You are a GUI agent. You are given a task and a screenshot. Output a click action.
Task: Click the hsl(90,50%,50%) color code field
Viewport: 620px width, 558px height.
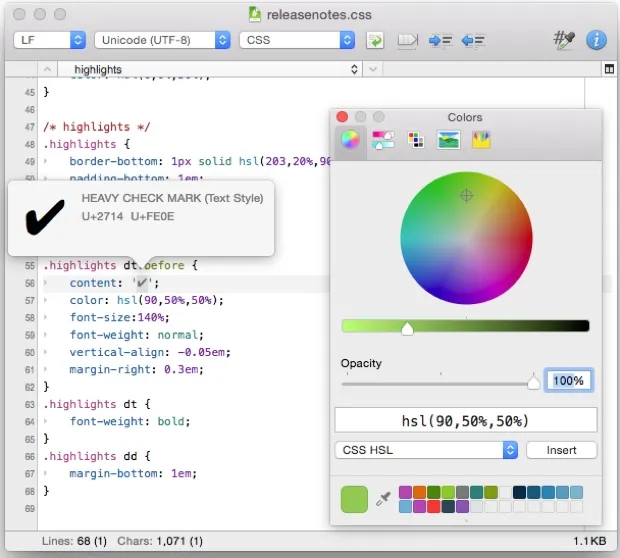[x=466, y=420]
